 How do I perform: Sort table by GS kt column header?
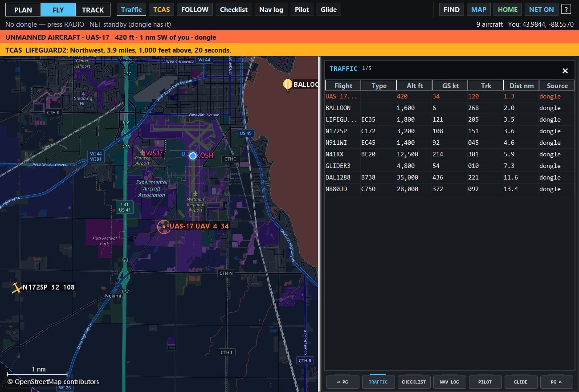tap(450, 86)
